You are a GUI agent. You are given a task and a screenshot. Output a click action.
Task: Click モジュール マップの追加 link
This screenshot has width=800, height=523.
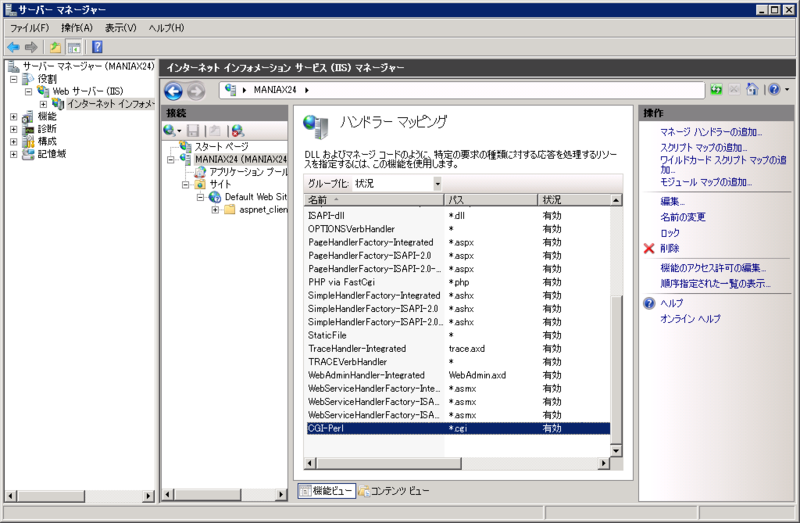tap(706, 182)
